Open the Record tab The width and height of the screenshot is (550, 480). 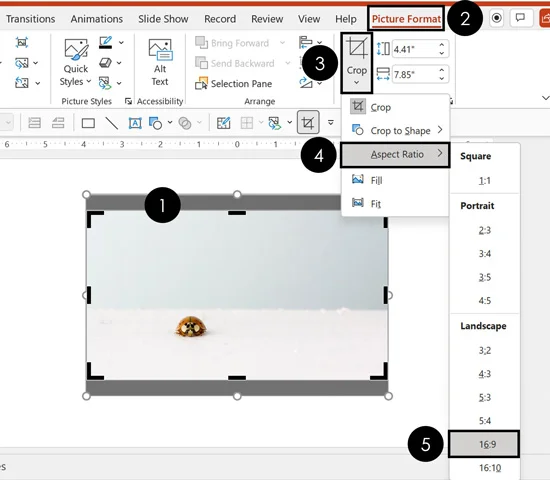[220, 19]
